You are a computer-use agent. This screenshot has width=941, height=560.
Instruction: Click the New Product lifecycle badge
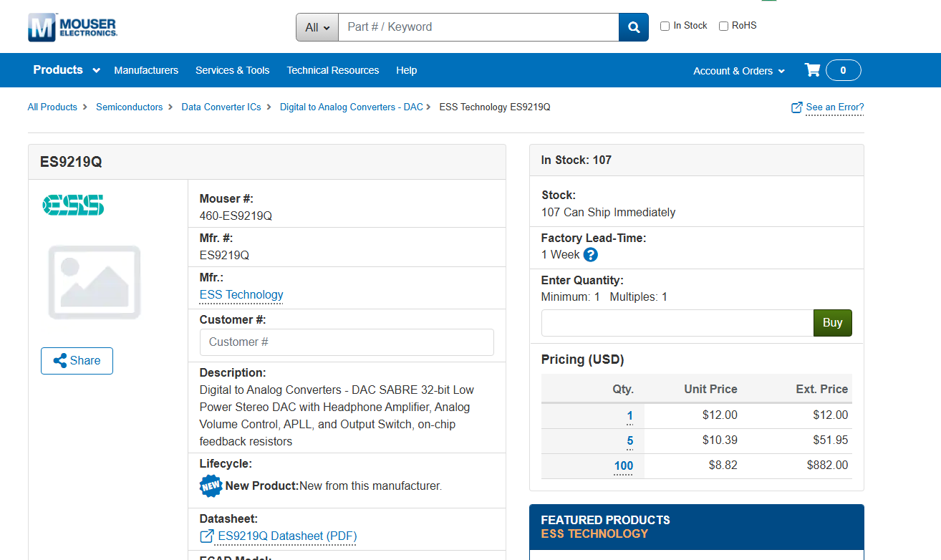tap(211, 486)
